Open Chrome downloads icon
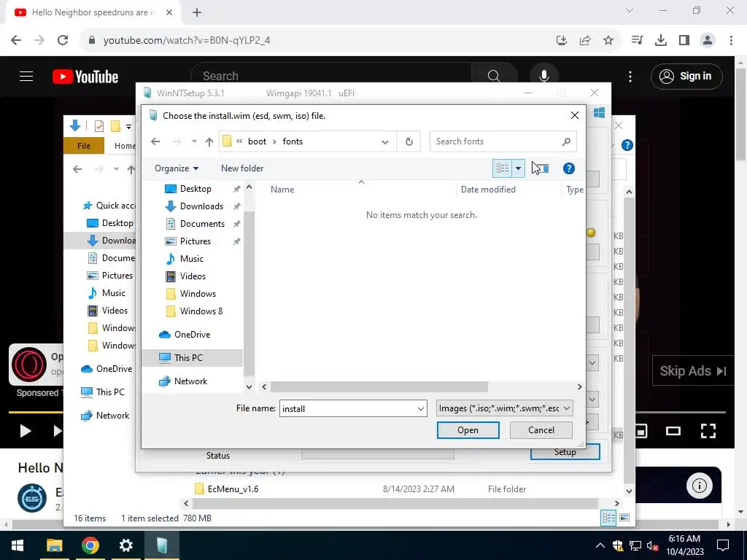This screenshot has width=747, height=560. coord(660,41)
